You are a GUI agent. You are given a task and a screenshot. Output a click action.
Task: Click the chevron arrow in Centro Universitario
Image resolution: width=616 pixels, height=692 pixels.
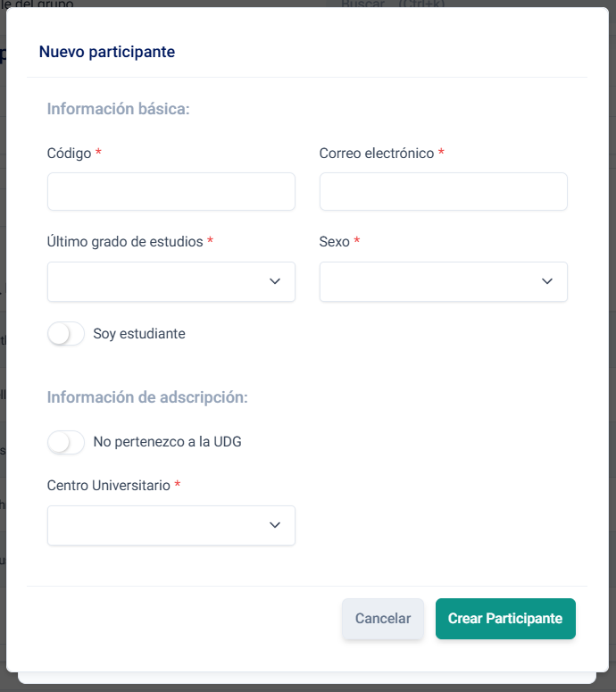275,525
